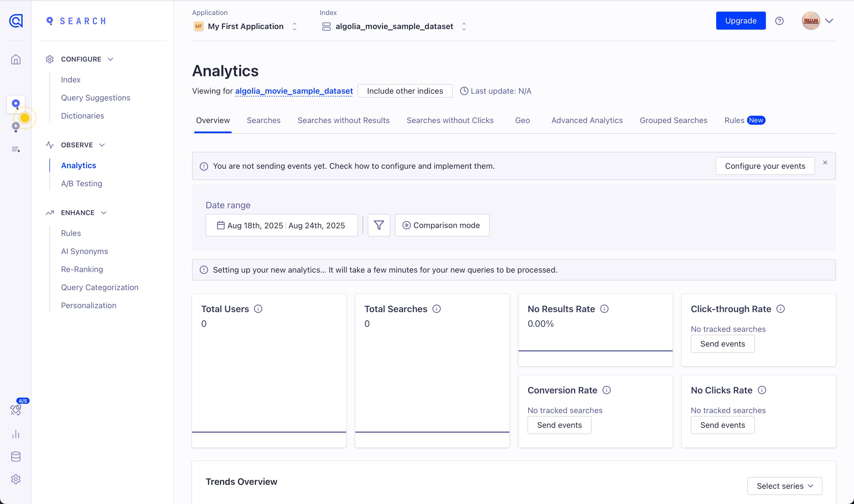Screen dimensions: 854x504
Task: Open the Select series dropdown
Action: click(x=784, y=486)
